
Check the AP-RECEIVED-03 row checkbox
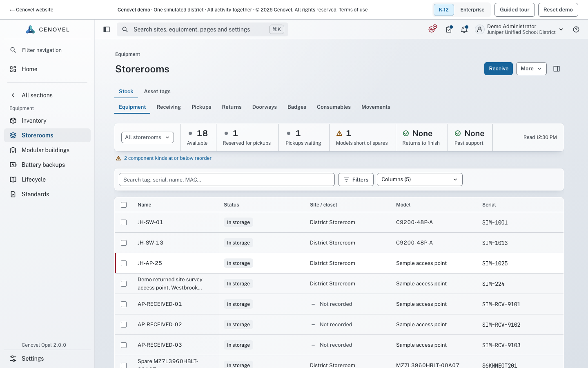[124, 345]
